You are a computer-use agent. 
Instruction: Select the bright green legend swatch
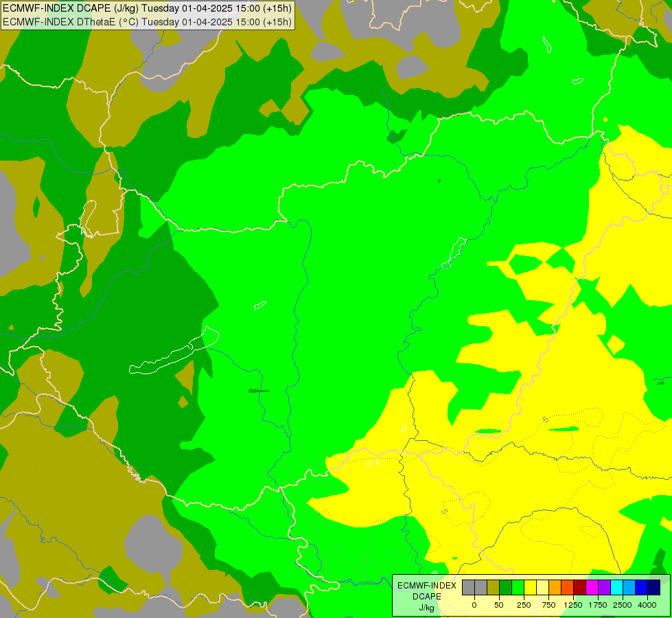518,588
